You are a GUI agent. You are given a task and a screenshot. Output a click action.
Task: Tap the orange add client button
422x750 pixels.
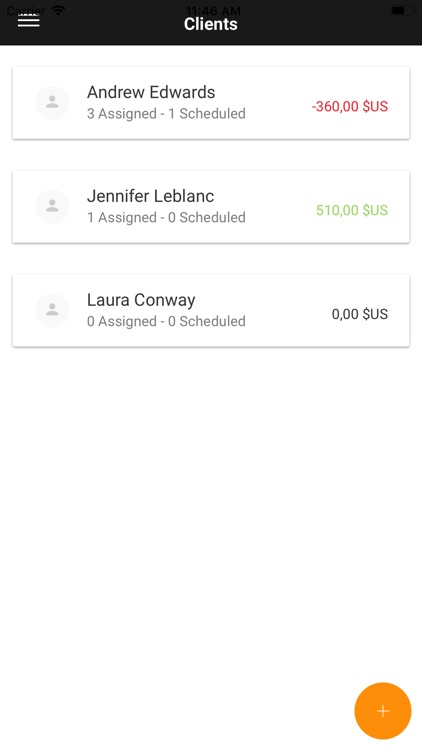(383, 711)
